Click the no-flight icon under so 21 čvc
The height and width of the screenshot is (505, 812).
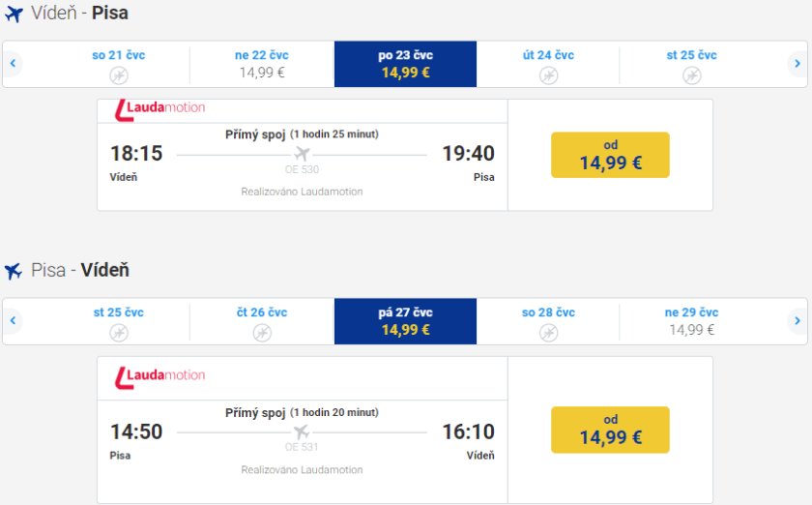tap(119, 74)
